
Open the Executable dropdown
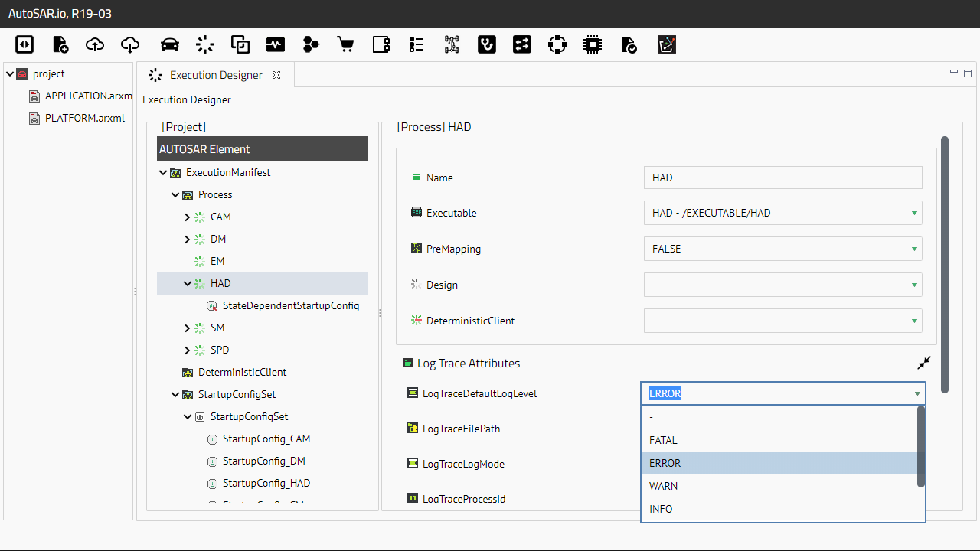(x=782, y=213)
